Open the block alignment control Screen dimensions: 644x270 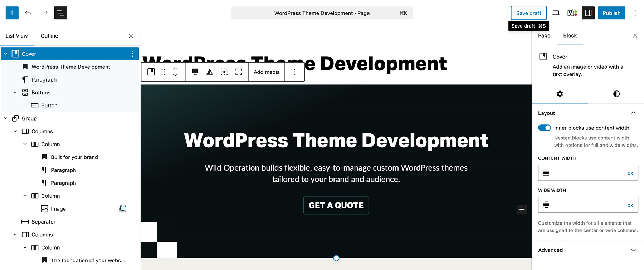click(x=195, y=72)
